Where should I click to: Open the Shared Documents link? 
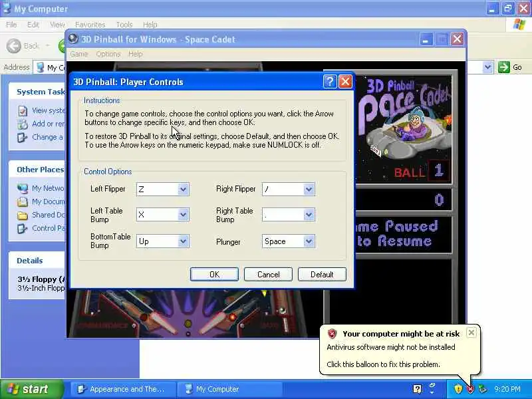point(48,215)
